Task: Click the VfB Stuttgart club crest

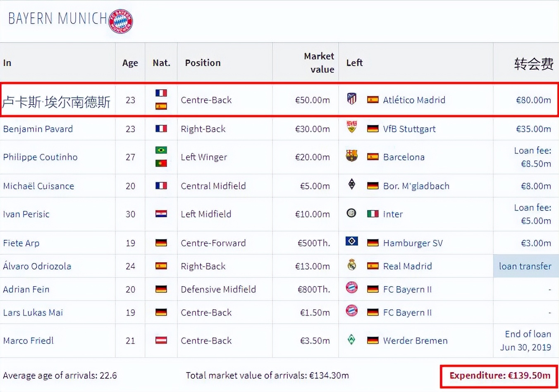Action: click(x=351, y=127)
